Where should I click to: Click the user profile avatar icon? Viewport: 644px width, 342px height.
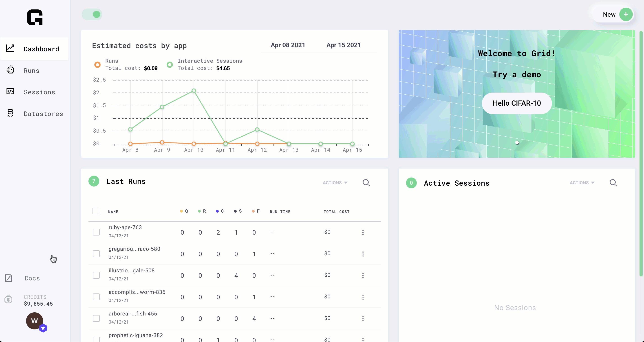coord(35,321)
